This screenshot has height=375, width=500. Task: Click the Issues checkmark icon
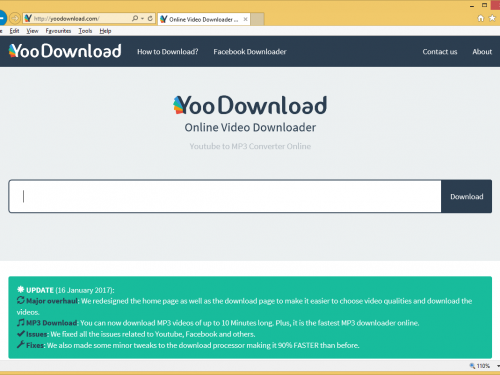21,333
